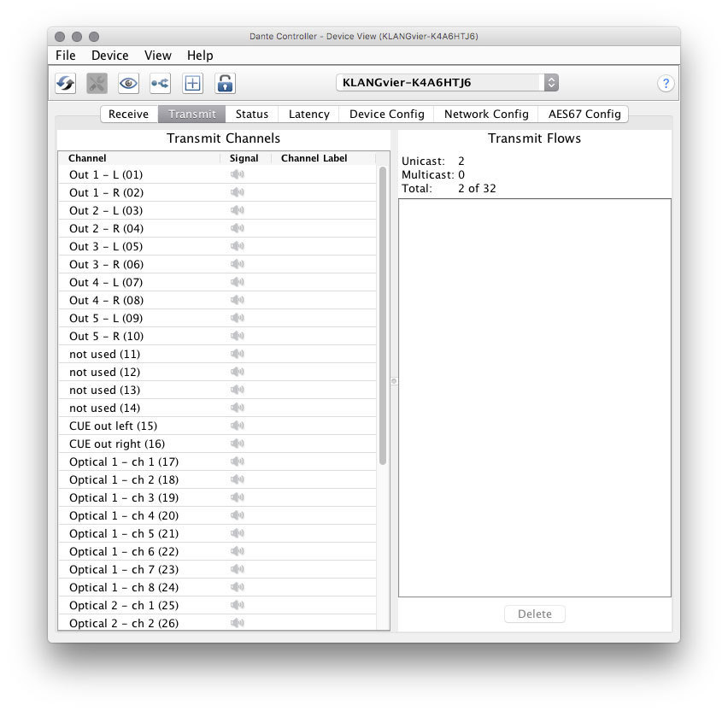
Task: Click the Channel Label cell for Optical 1 - ch 1 (17)
Action: pyautogui.click(x=324, y=461)
